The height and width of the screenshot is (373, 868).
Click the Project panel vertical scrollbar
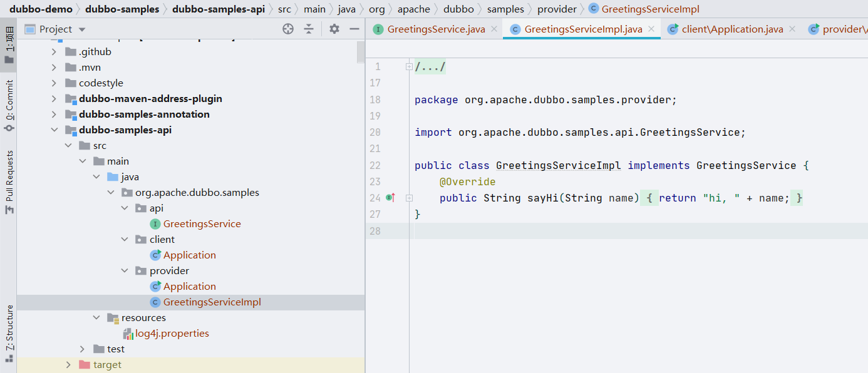tap(361, 53)
